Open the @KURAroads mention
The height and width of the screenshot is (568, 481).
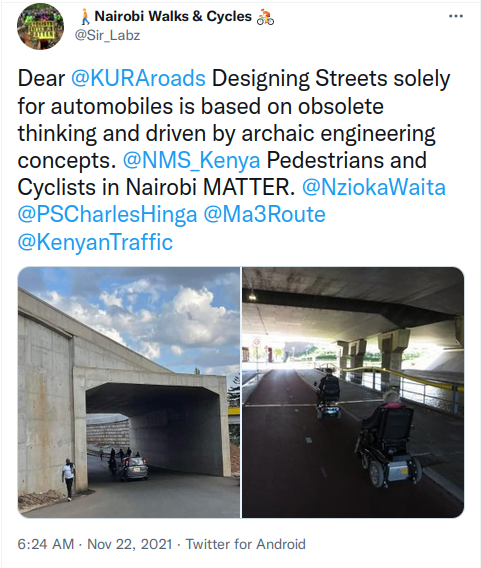tap(138, 78)
